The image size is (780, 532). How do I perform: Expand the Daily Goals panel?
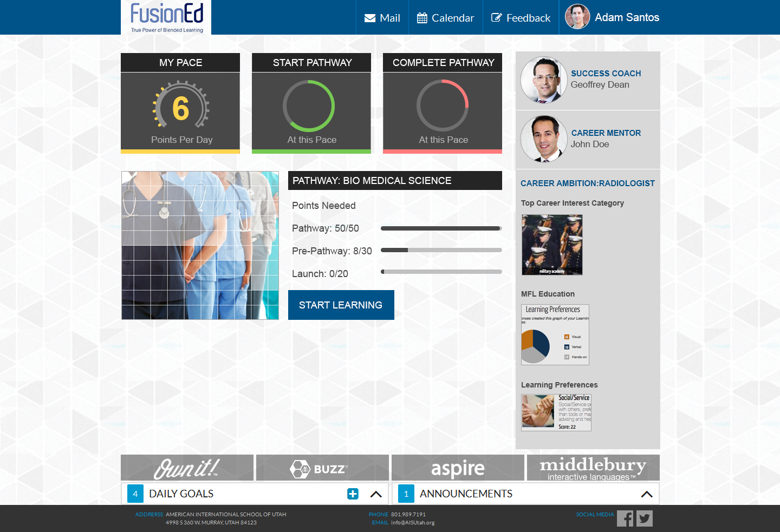tap(376, 494)
